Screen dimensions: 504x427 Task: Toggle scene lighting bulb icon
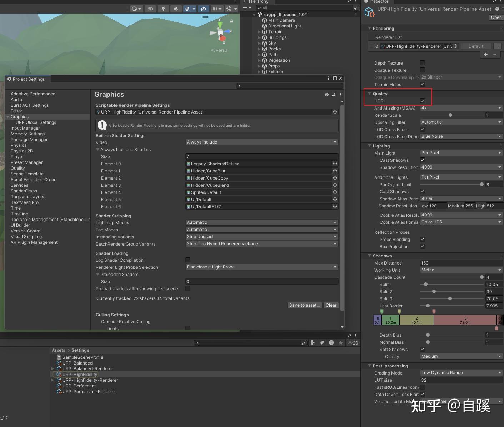pos(163,9)
